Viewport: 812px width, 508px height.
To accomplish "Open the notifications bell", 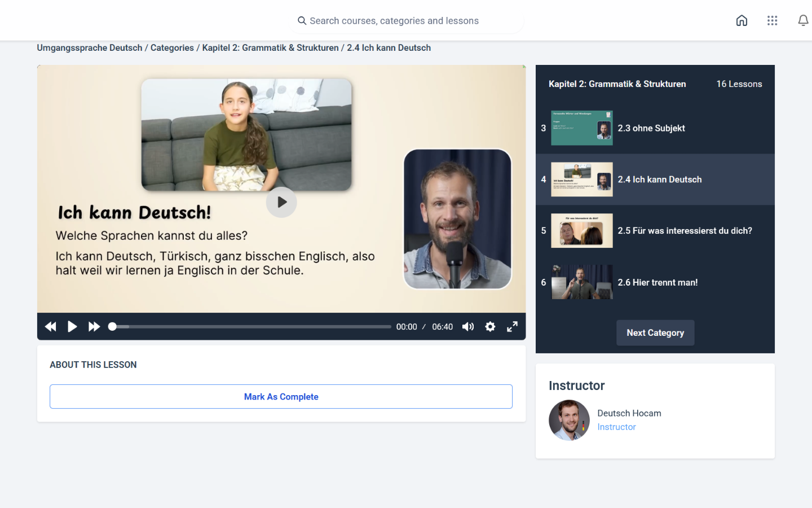I will 803,21.
